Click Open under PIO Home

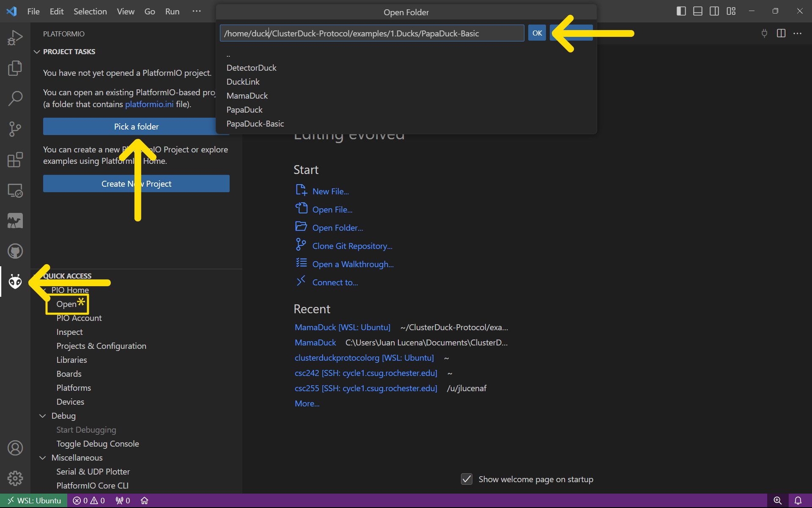[x=66, y=304]
